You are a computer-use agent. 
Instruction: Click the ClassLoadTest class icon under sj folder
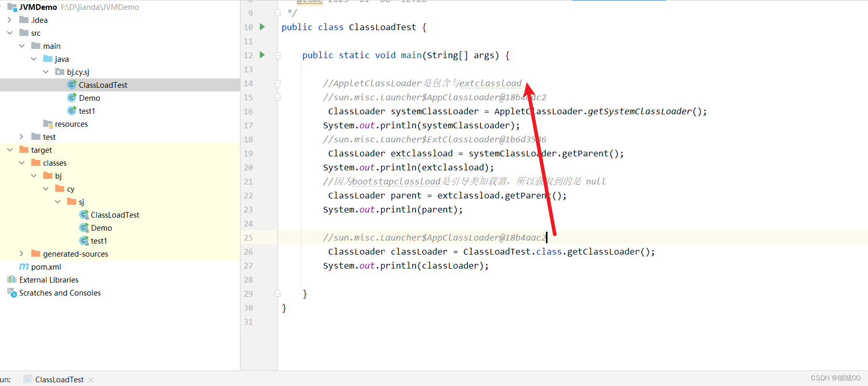84,215
